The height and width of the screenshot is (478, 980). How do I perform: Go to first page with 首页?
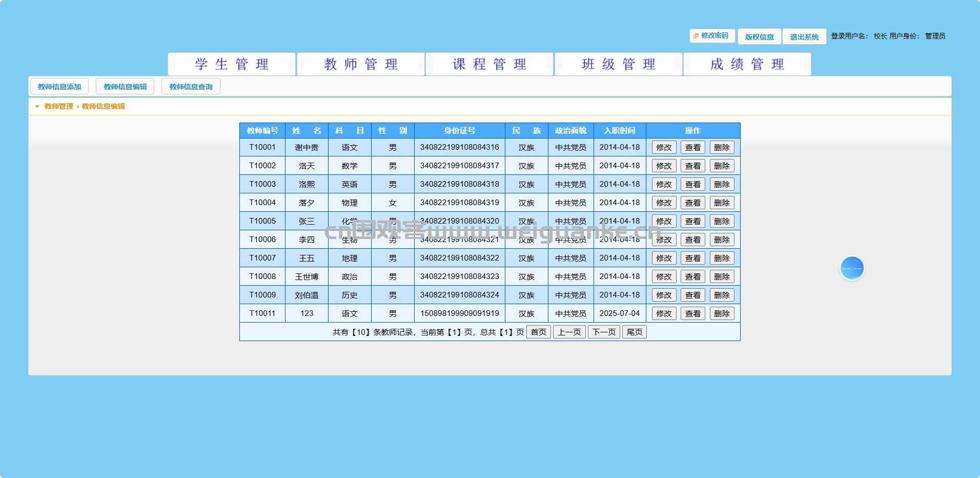click(x=539, y=332)
